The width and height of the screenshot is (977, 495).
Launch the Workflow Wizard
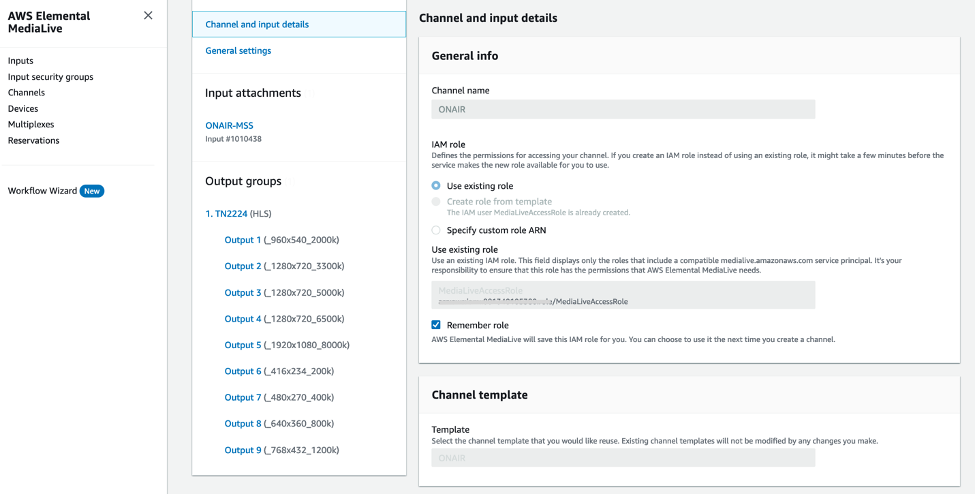pos(42,191)
